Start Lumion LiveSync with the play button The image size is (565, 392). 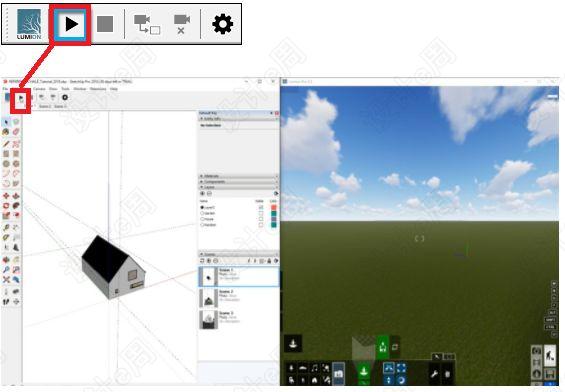click(x=71, y=24)
